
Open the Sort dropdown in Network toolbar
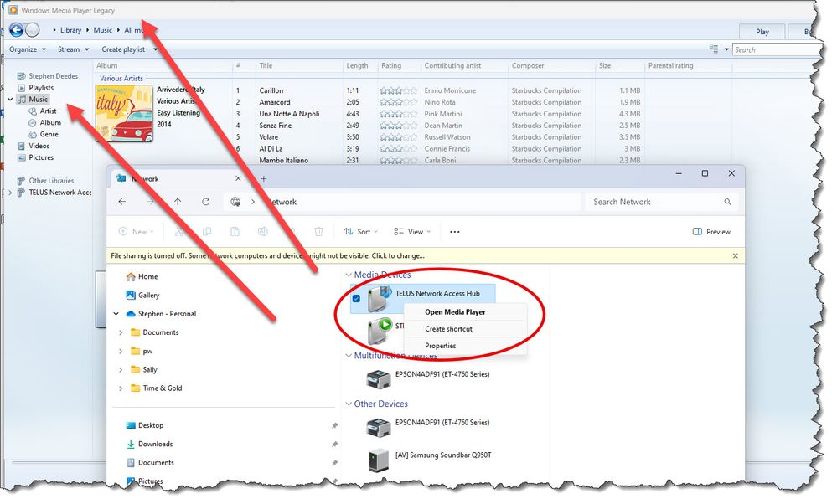tap(361, 232)
